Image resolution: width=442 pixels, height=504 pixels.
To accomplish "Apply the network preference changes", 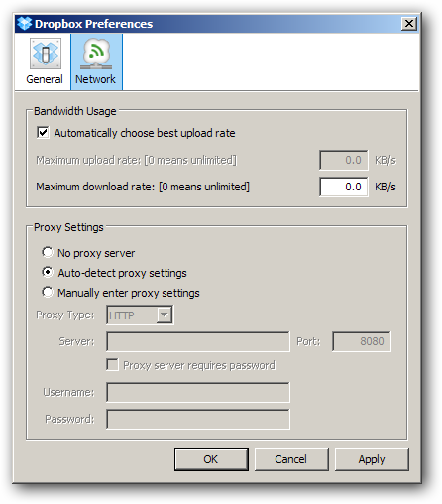I will click(372, 459).
